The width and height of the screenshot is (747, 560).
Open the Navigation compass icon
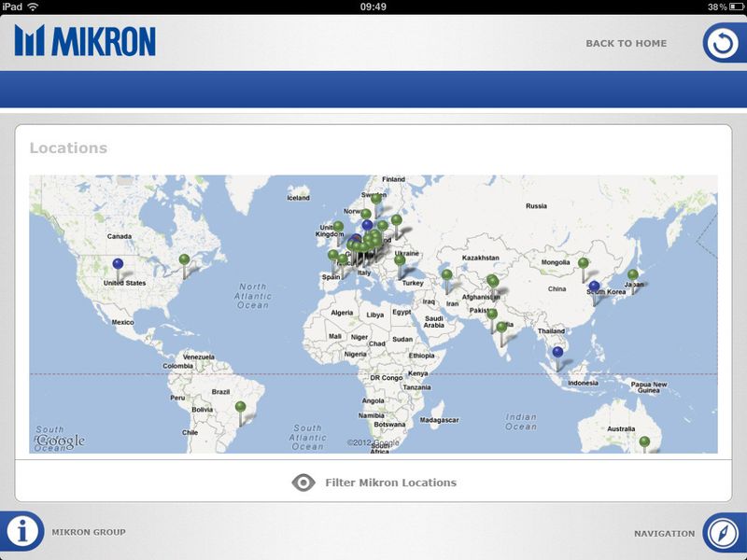click(723, 533)
